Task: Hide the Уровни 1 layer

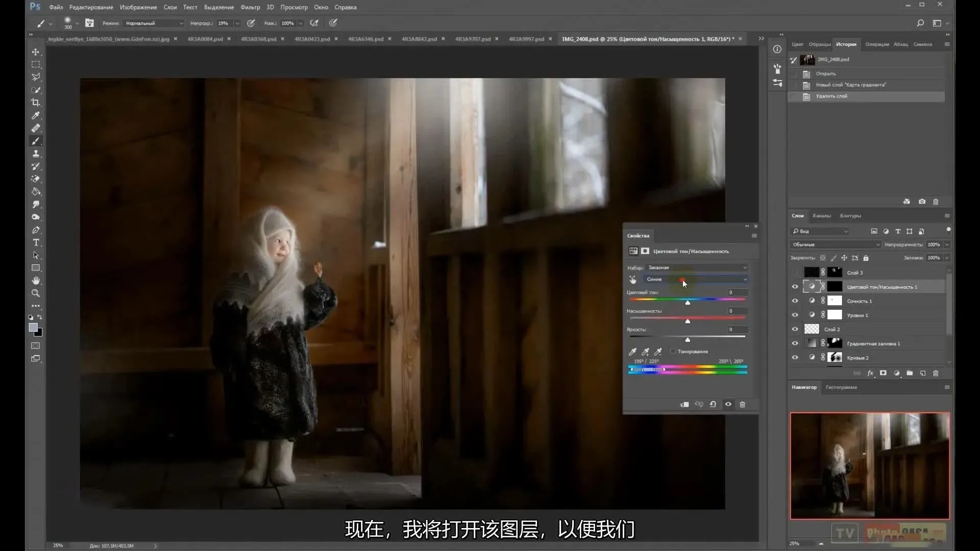Action: tap(795, 315)
